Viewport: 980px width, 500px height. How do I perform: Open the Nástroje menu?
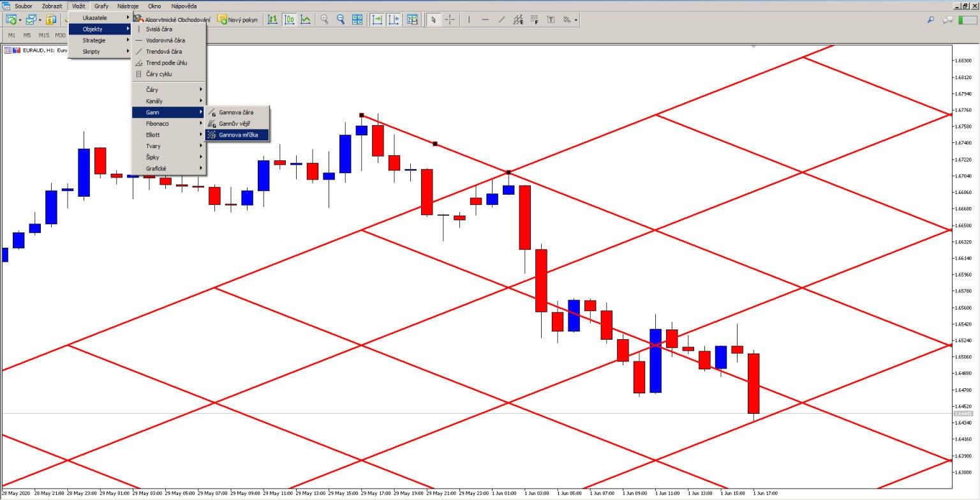coord(128,6)
